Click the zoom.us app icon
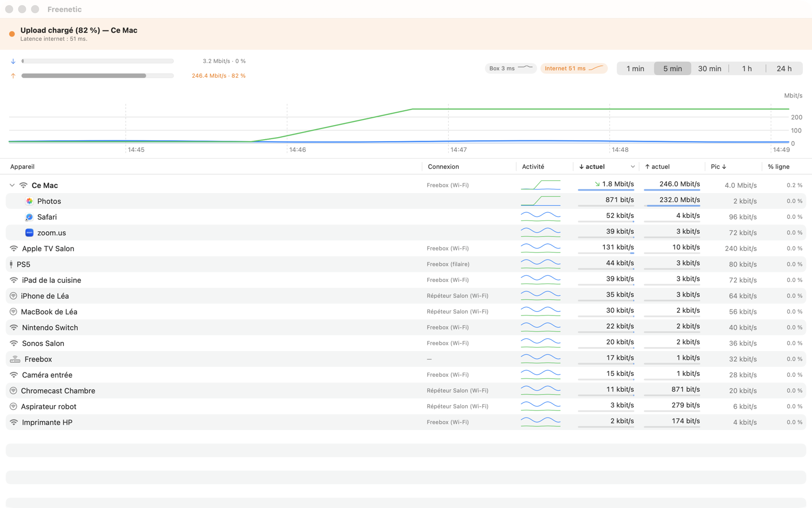Screen dimensions: 812x508 (29, 233)
